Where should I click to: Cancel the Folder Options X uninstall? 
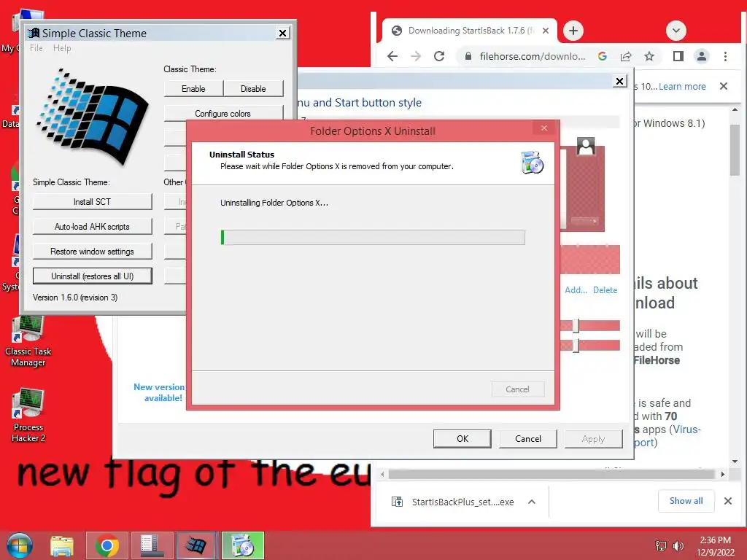517,389
